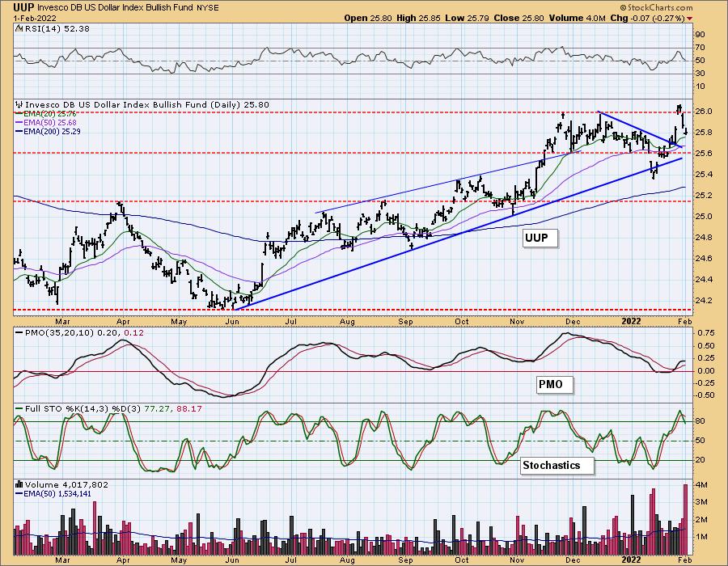Click the RSI 70 axis level label

tap(700, 48)
